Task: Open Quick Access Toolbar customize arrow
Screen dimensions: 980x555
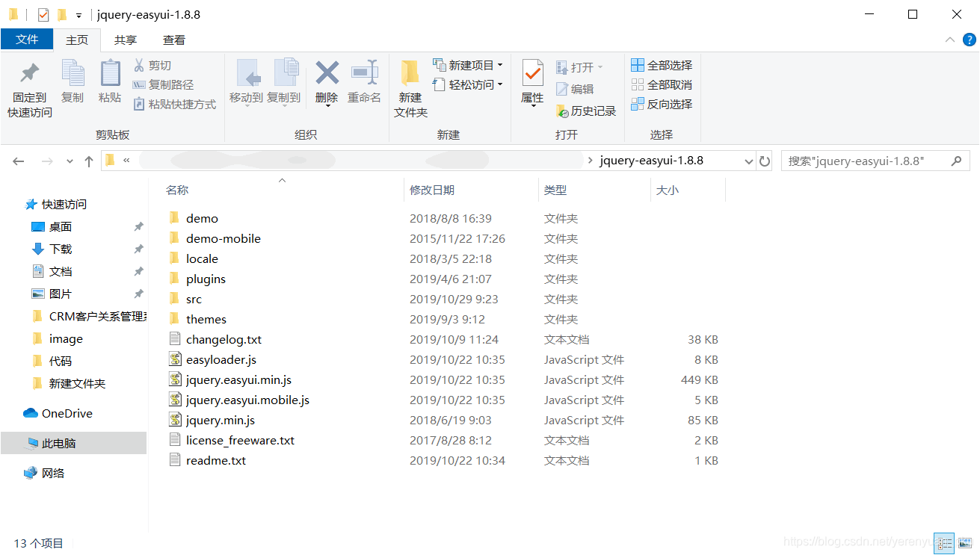Action: point(78,15)
